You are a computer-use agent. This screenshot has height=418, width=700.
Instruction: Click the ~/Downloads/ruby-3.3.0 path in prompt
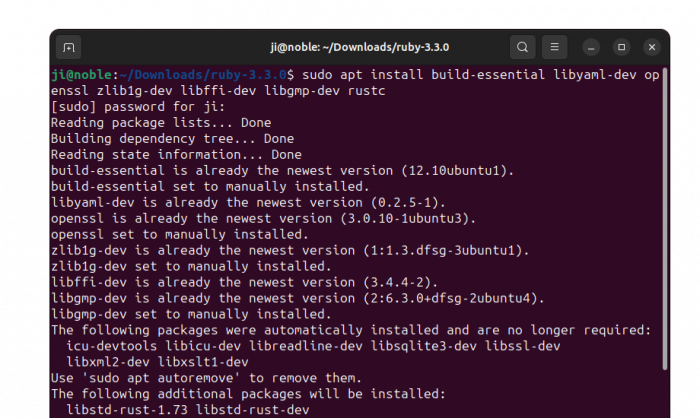tap(206, 75)
